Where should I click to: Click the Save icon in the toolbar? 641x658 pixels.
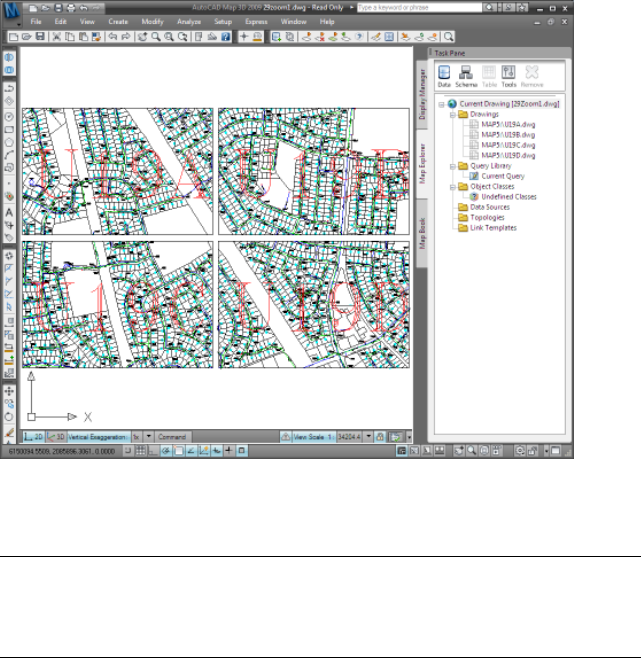[x=39, y=36]
